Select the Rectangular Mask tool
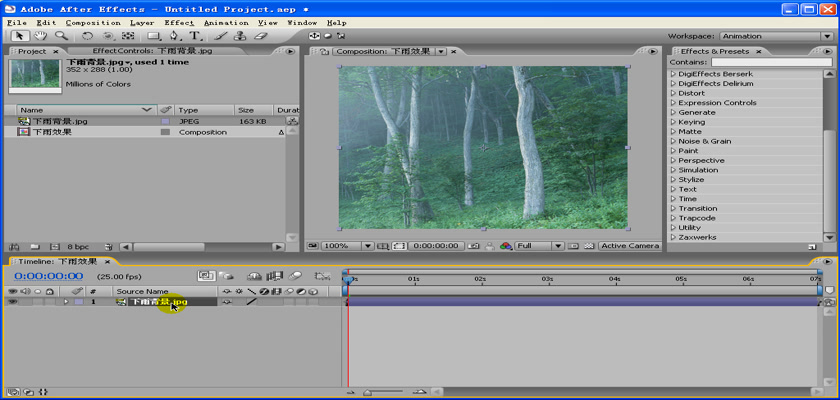Image resolution: width=840 pixels, height=400 pixels. [154, 36]
